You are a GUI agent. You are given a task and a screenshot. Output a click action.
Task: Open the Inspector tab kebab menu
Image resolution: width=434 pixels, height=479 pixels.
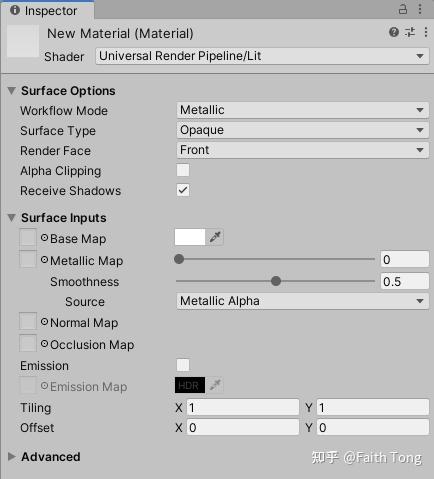click(x=420, y=9)
